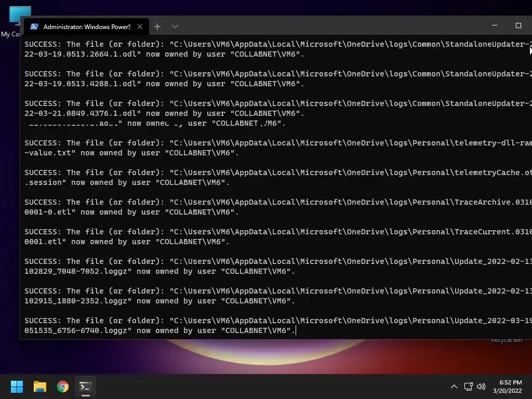This screenshot has height=399, width=532.
Task: Click the text "102915_1880-2352.loggz"
Action: 76,301
